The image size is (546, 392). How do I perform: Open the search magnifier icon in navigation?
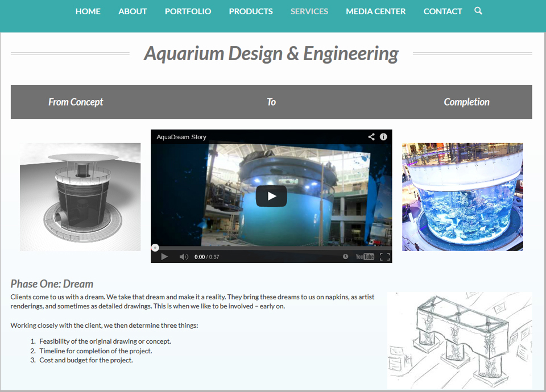[478, 11]
